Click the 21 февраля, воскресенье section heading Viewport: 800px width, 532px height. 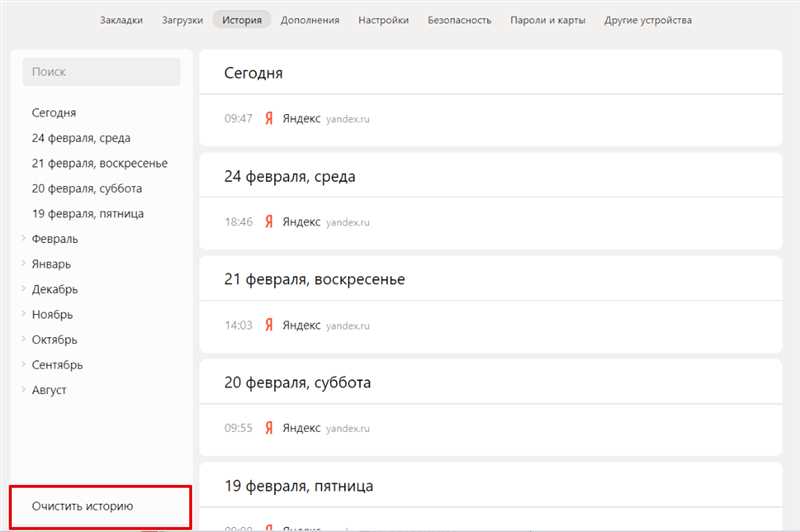tap(314, 280)
